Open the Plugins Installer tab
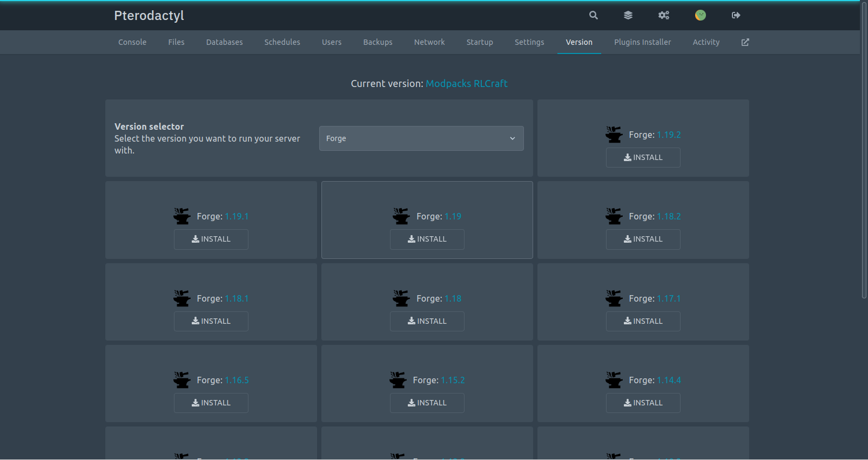 642,42
